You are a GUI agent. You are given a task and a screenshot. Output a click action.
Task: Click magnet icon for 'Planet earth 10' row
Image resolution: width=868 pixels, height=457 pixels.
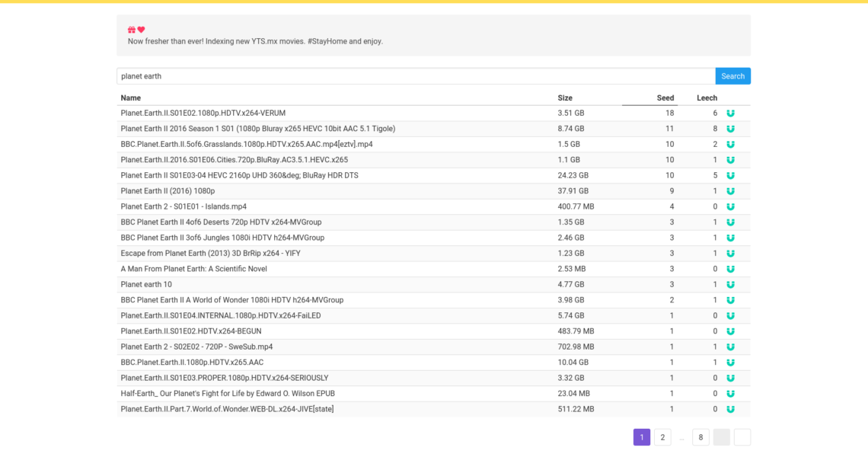pyautogui.click(x=730, y=285)
